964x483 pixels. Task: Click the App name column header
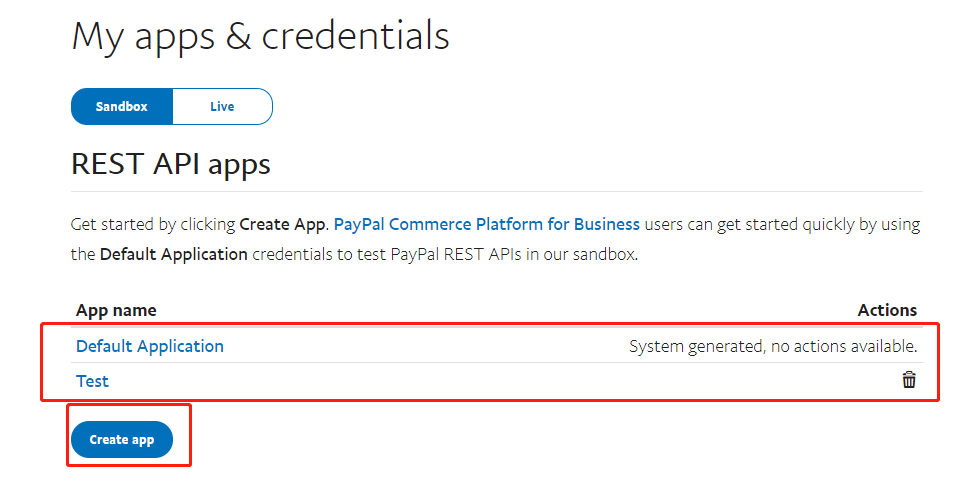[x=116, y=310]
